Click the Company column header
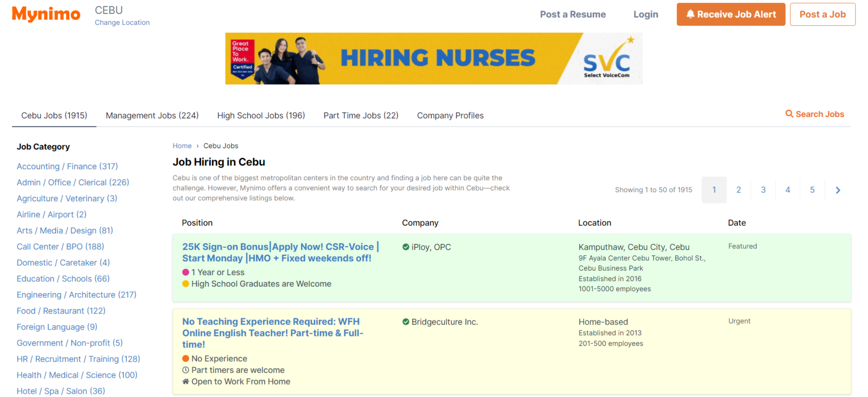868x397 pixels. tap(420, 223)
